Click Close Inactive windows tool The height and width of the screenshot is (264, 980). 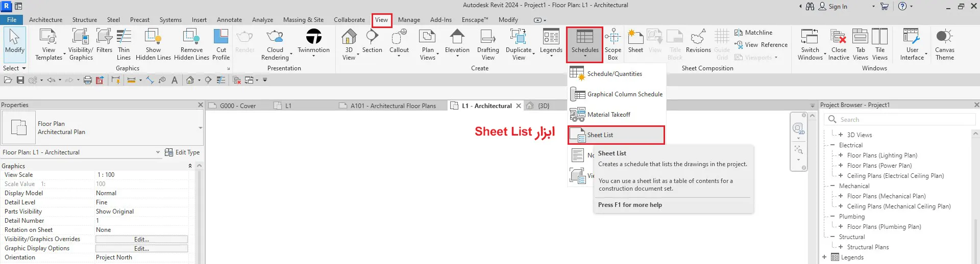(839, 45)
